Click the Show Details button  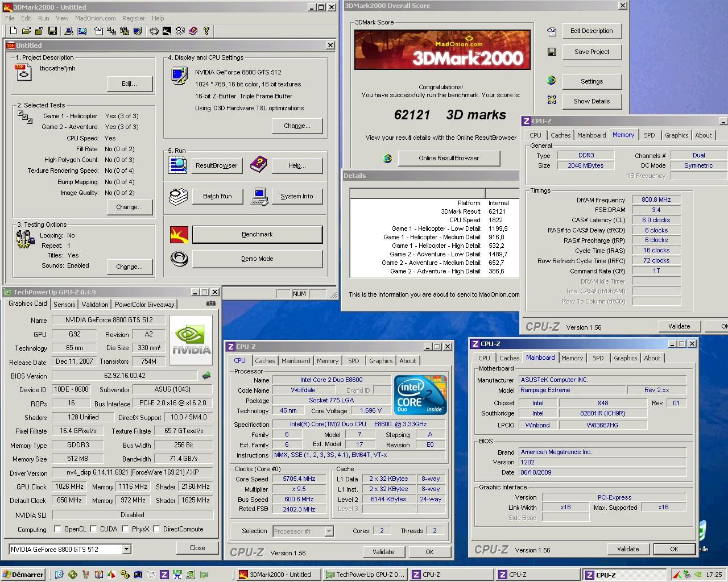coord(591,101)
